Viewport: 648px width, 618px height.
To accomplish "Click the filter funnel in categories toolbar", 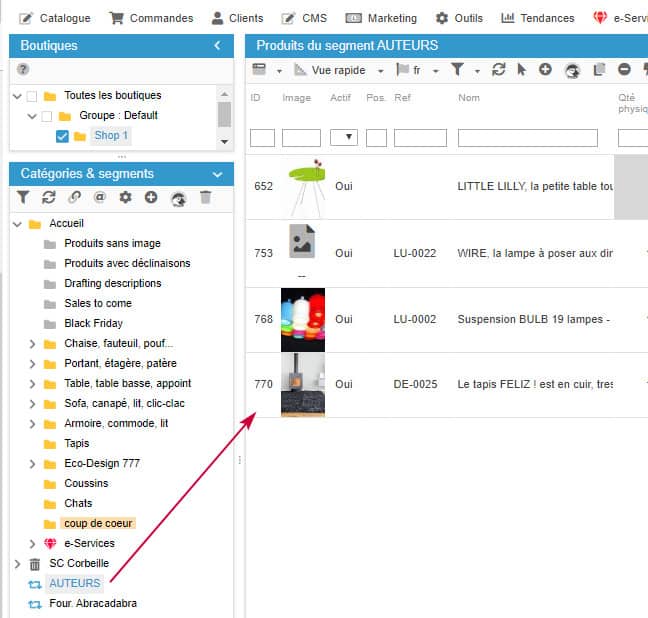I will click(24, 197).
